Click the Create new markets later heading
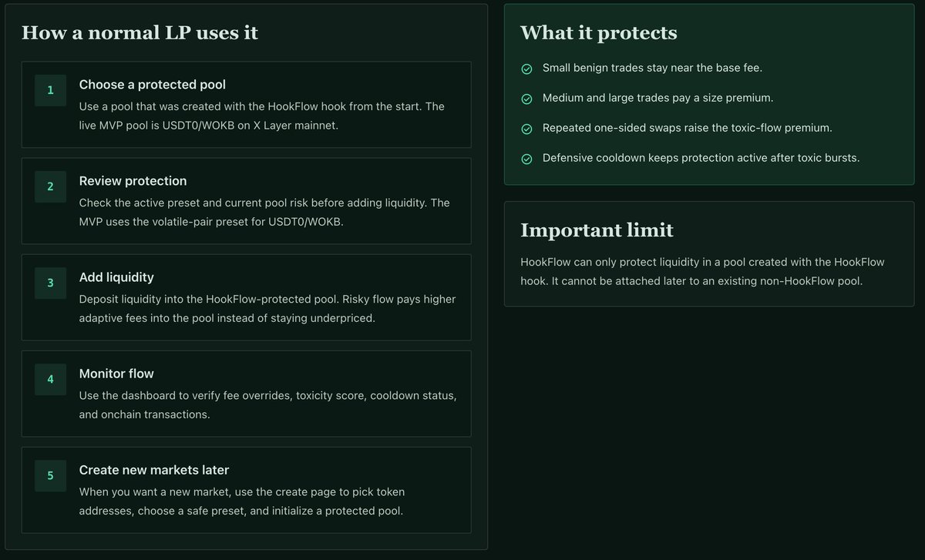The image size is (925, 560). click(x=154, y=470)
